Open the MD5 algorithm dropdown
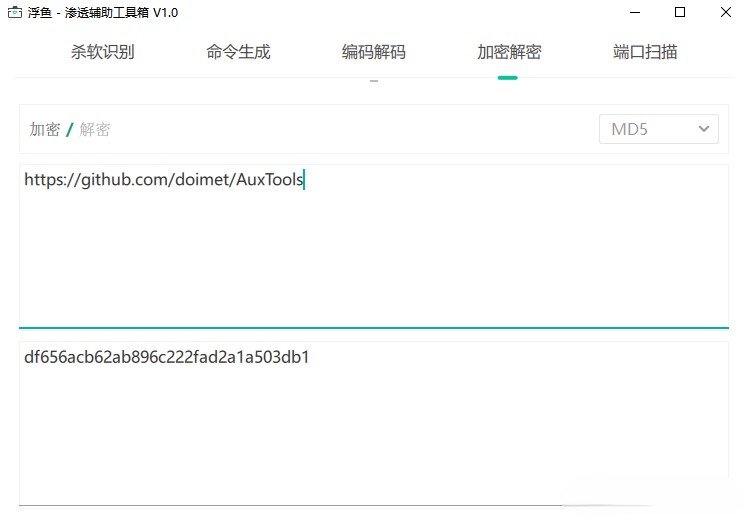This screenshot has height=528, width=747. pyautogui.click(x=659, y=129)
